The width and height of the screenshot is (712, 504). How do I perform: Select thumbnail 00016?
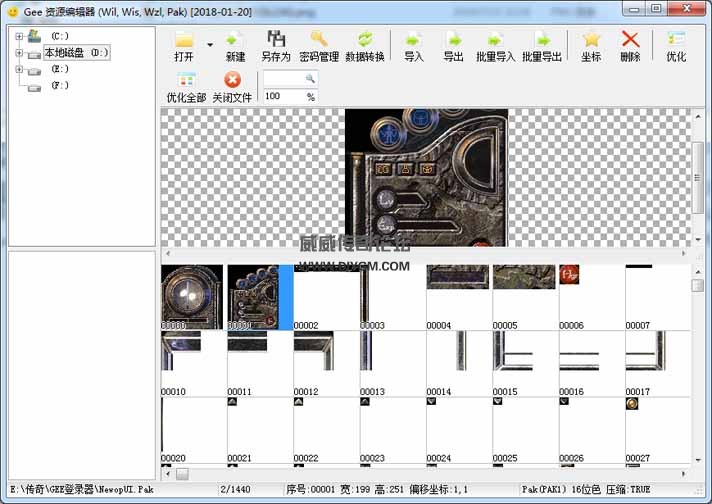coord(592,364)
